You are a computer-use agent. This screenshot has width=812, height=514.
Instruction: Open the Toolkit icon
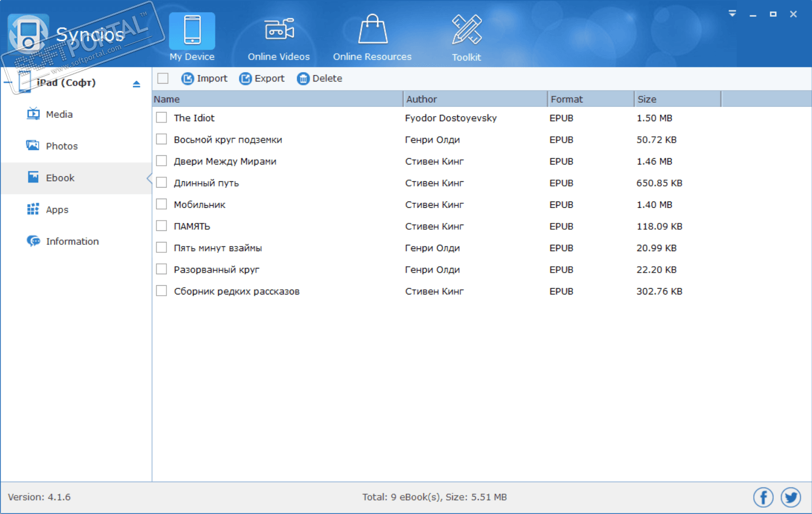click(467, 29)
